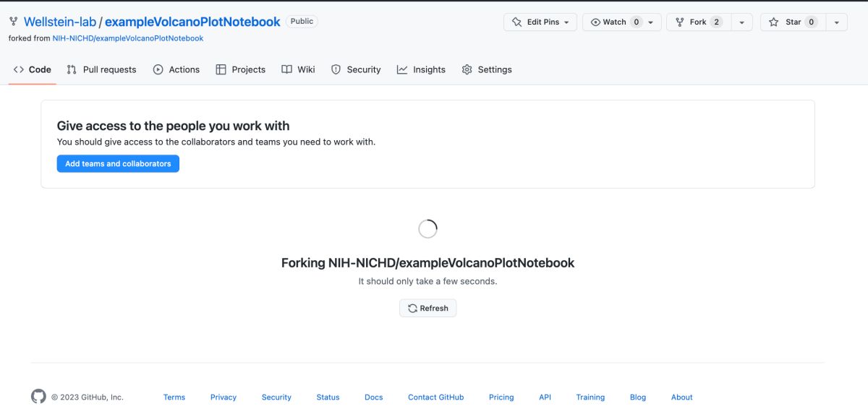This screenshot has width=868, height=409.
Task: Open the footer Security link
Action: point(276,397)
